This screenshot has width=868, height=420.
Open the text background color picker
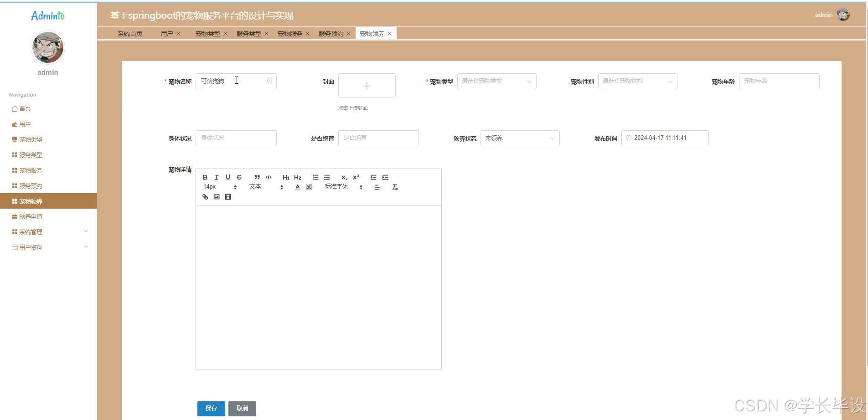[309, 187]
